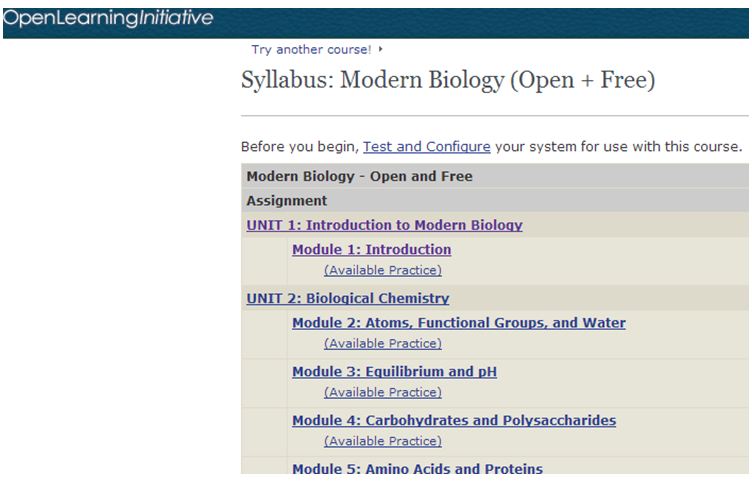Open the Test and Configure link
752x481 pixels.
pyautogui.click(x=426, y=146)
